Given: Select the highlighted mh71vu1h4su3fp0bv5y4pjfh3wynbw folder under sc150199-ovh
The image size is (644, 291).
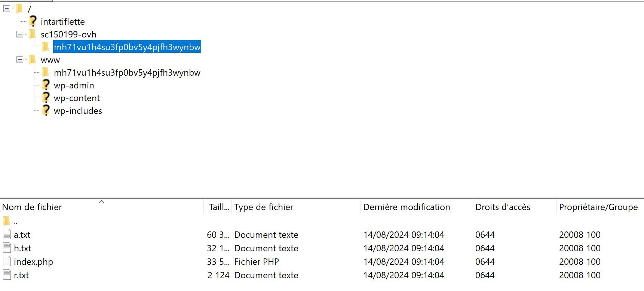Looking at the screenshot, I should click(x=127, y=47).
